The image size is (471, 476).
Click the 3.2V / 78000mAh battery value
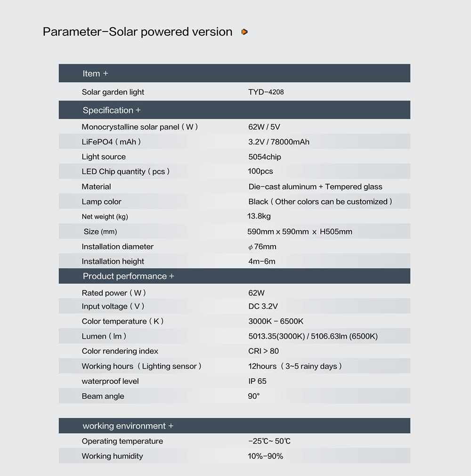coord(279,142)
